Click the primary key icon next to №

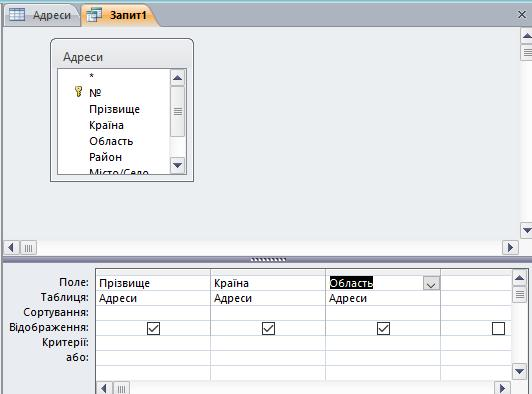(78, 92)
